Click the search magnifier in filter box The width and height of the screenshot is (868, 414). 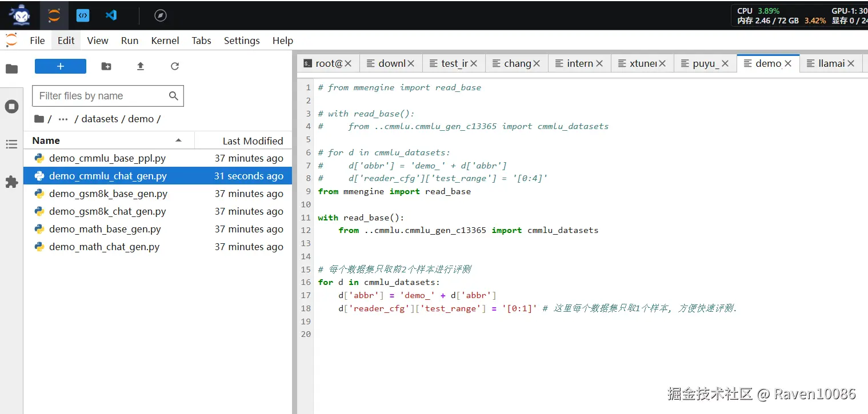click(x=174, y=96)
